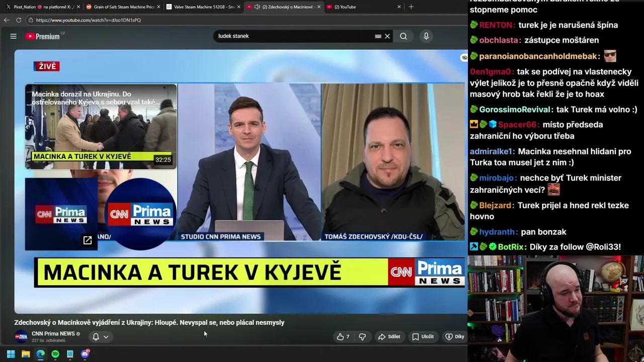Click the search magnifier button
This screenshot has width=644, height=362.
pos(404,36)
